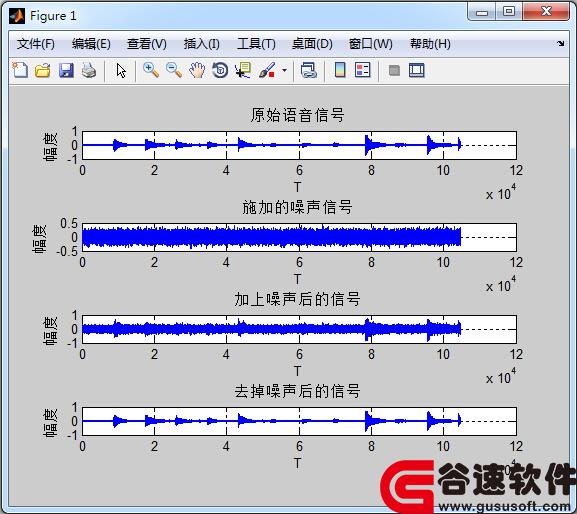Toggle the Brush data tool
This screenshot has height=514, width=577.
click(267, 70)
